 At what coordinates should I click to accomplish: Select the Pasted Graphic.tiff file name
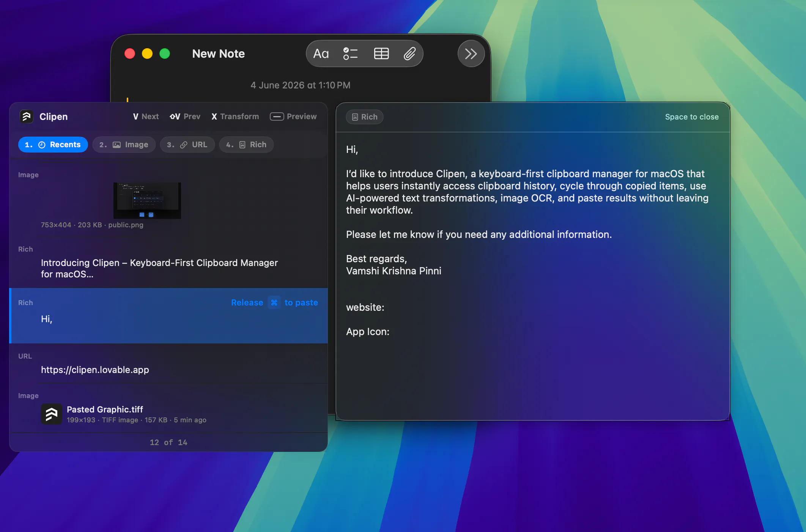(x=105, y=409)
